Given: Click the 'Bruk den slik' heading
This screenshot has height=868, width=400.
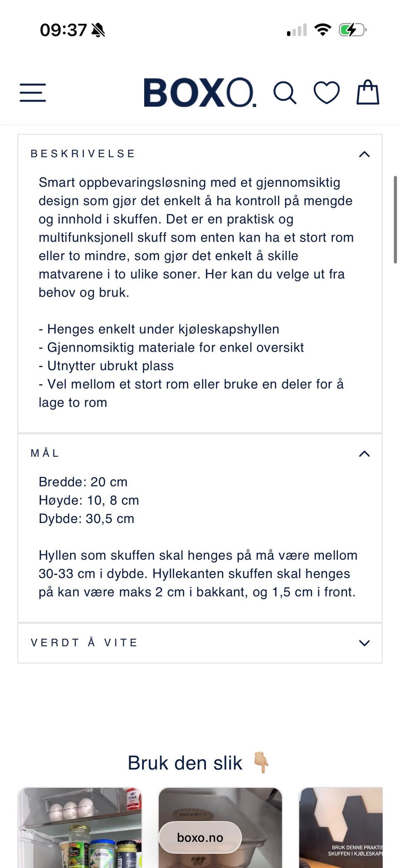Looking at the screenshot, I should (185, 762).
